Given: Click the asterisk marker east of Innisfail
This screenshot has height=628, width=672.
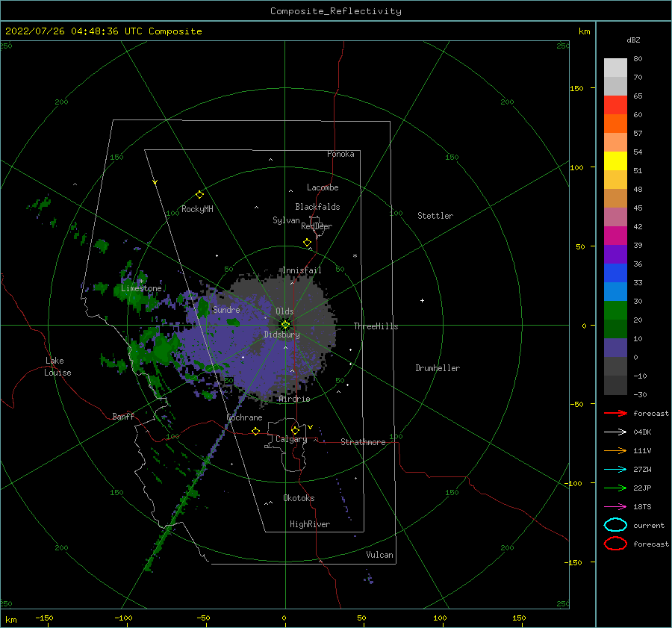Looking at the screenshot, I should 355,256.
